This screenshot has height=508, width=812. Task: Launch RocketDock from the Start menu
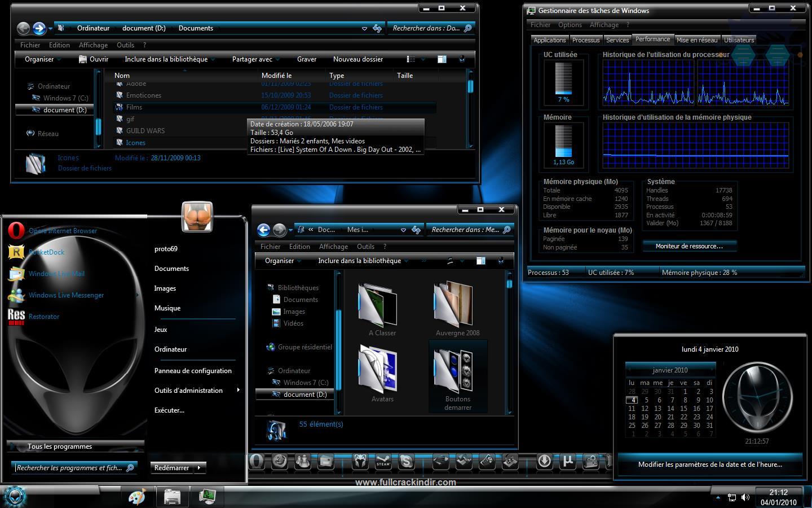coord(37,252)
